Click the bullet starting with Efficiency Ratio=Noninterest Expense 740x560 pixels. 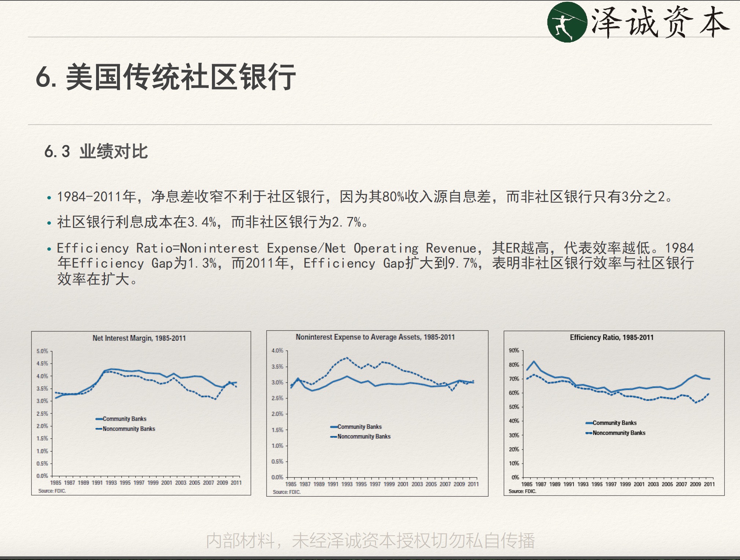click(370, 264)
